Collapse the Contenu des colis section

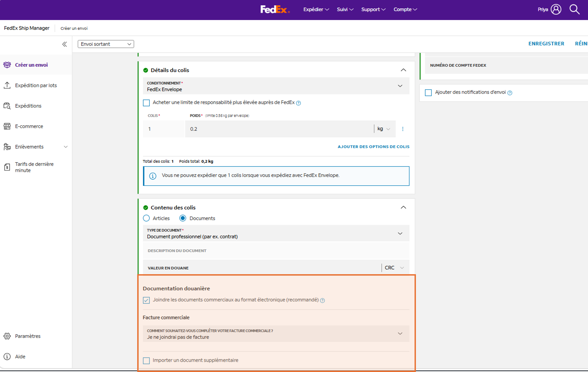403,207
